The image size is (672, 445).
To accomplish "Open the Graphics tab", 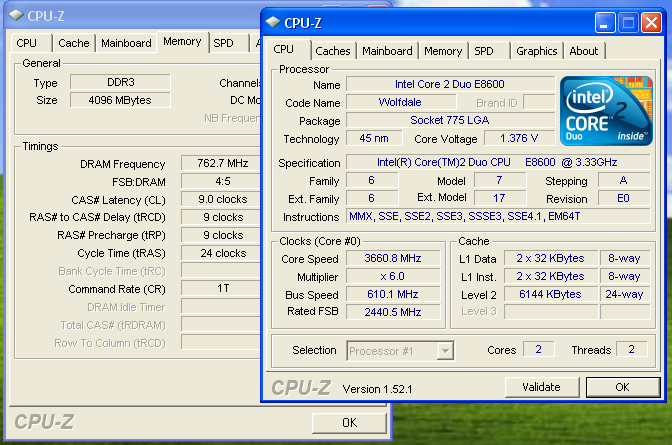I will (x=537, y=51).
